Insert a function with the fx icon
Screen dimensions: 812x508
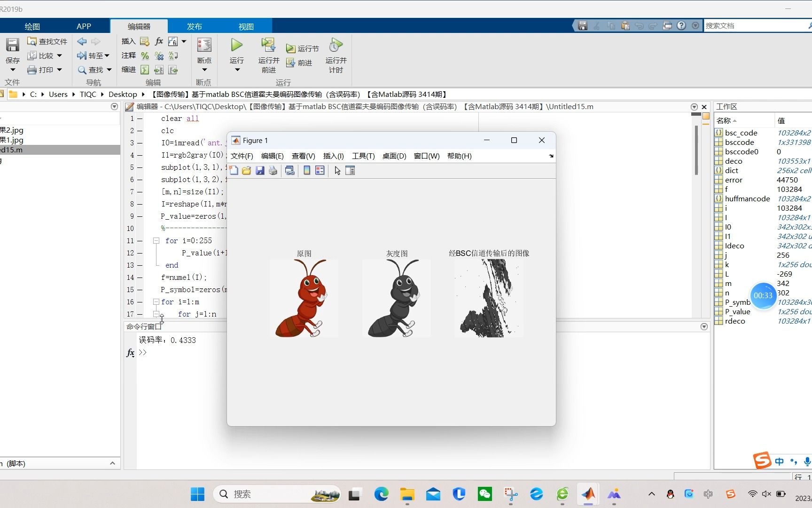click(159, 41)
